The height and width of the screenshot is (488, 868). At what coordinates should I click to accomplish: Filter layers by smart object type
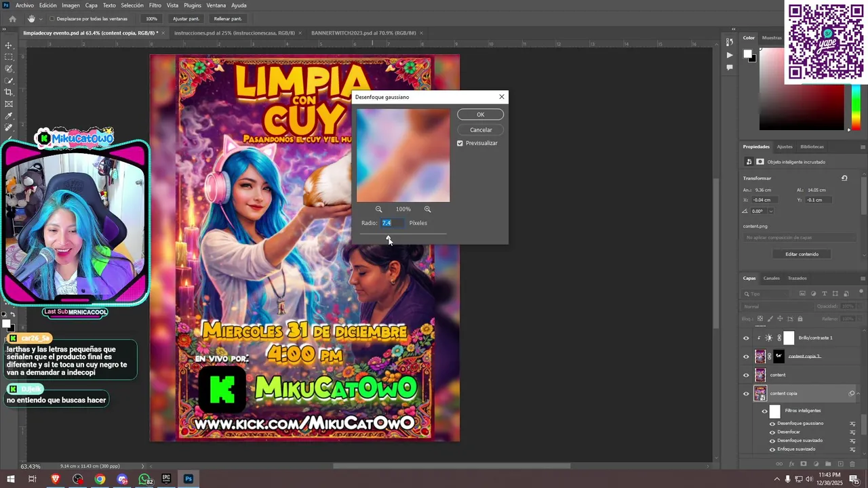tap(846, 294)
